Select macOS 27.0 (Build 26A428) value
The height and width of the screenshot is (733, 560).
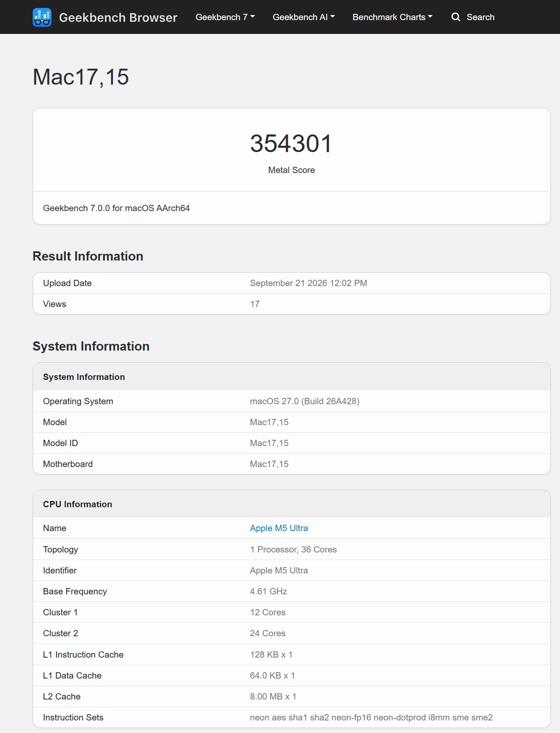(305, 401)
